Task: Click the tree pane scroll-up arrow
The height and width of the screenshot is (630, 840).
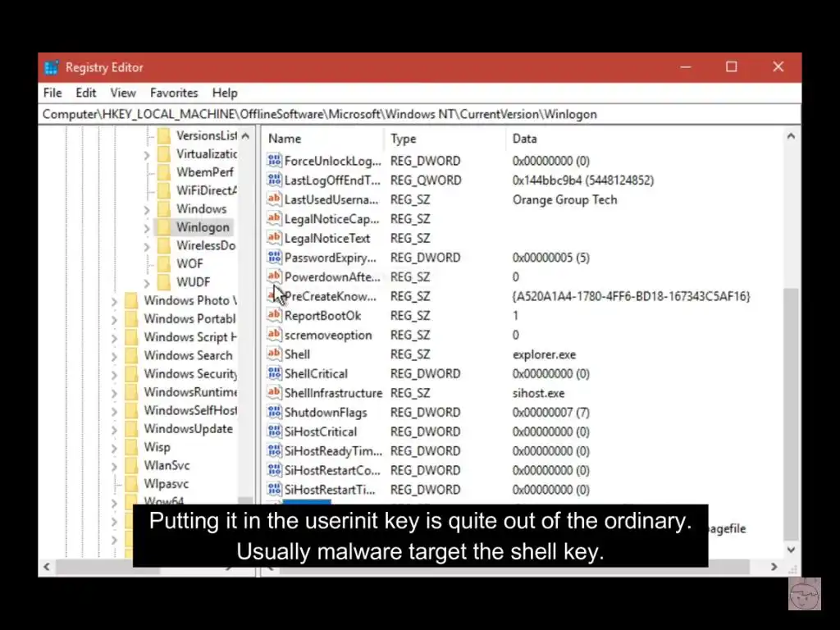Action: tap(245, 136)
